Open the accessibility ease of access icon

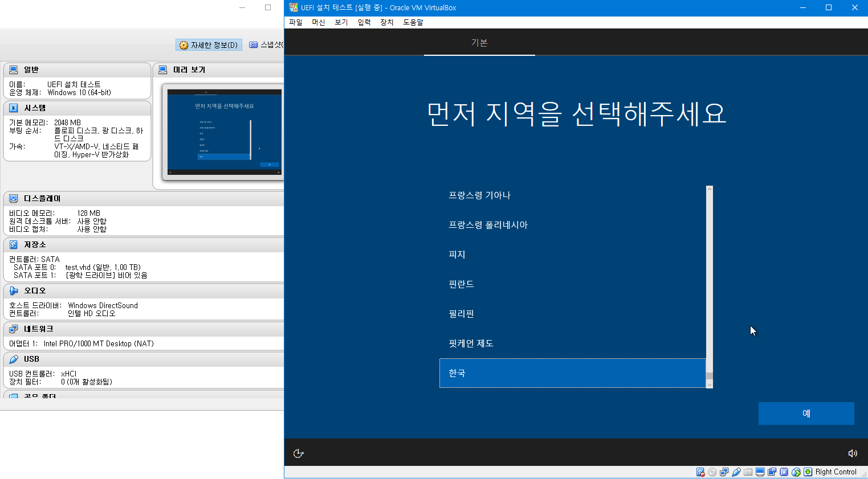[298, 453]
